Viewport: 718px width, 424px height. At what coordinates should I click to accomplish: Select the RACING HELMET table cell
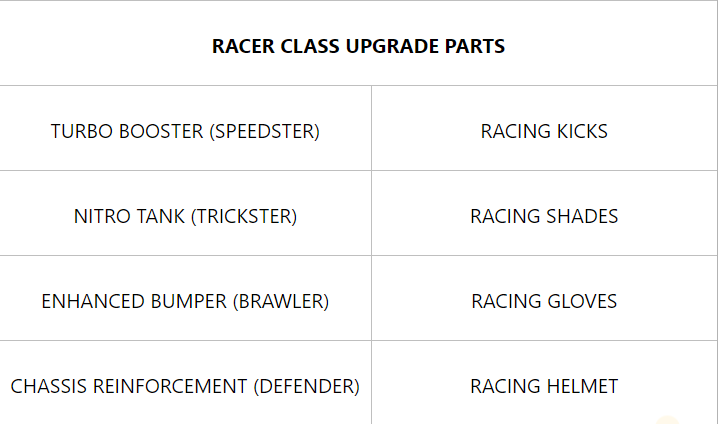[544, 386]
